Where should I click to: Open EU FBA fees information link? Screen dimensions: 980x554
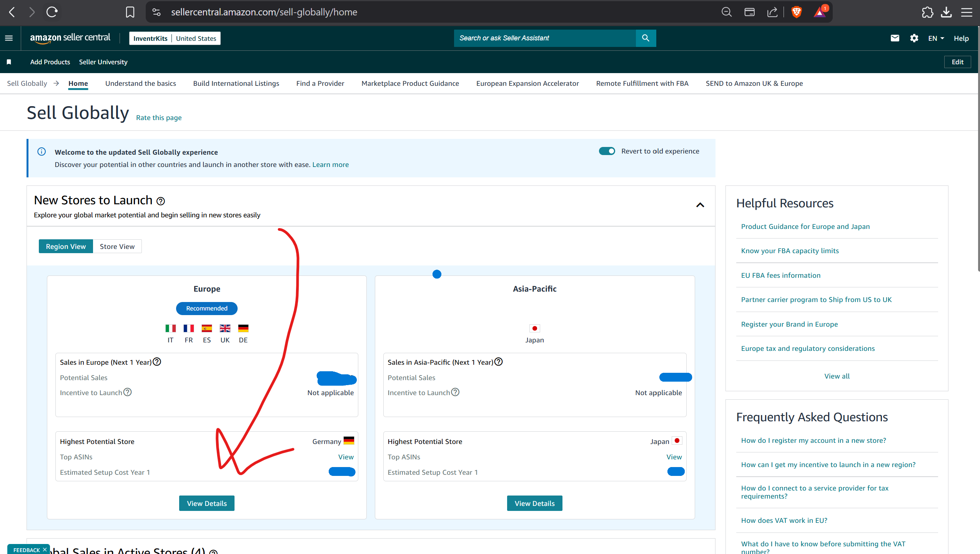780,275
